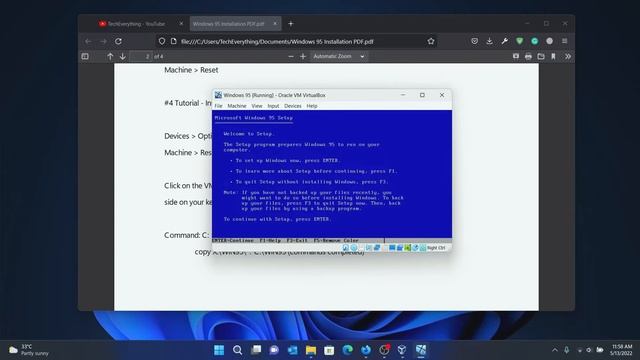Viewport: 640px width, 360px height.
Task: Print the PDF document
Action: (x=528, y=56)
